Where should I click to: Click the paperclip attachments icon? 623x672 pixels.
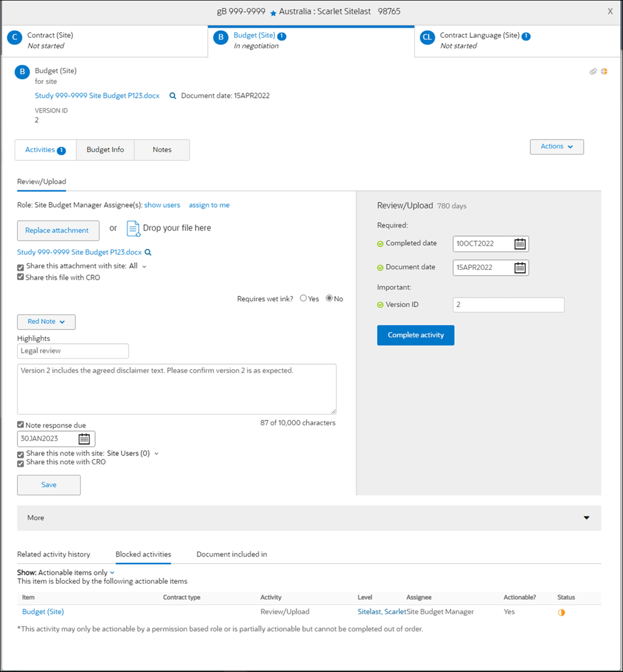(593, 71)
